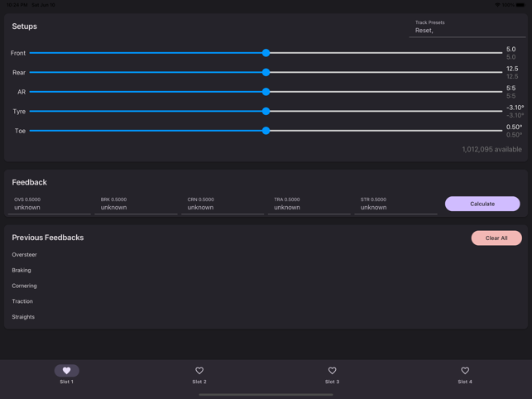Screen dimensions: 532x399
Task: Switch to Slot 4 heart icon
Action: [465, 371]
